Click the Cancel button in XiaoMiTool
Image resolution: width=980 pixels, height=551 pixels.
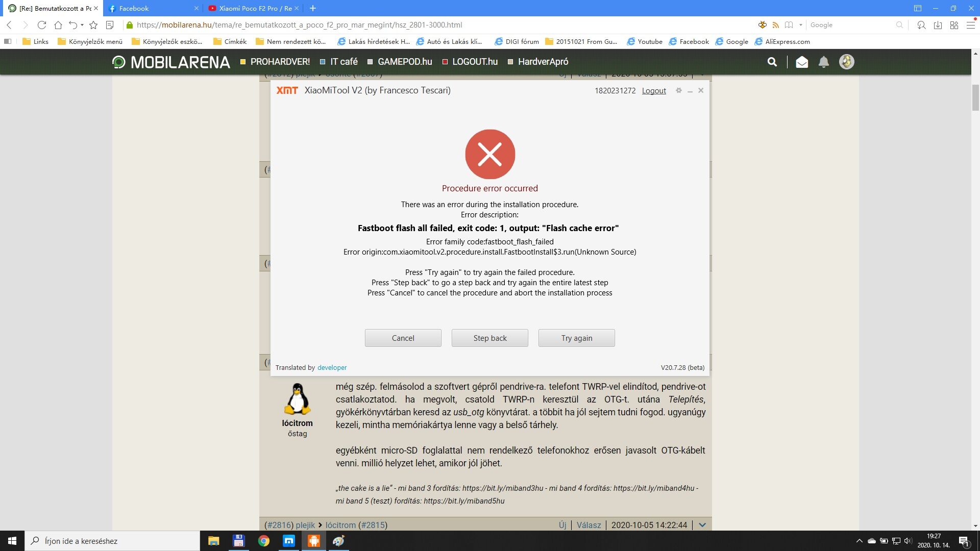[x=403, y=338]
